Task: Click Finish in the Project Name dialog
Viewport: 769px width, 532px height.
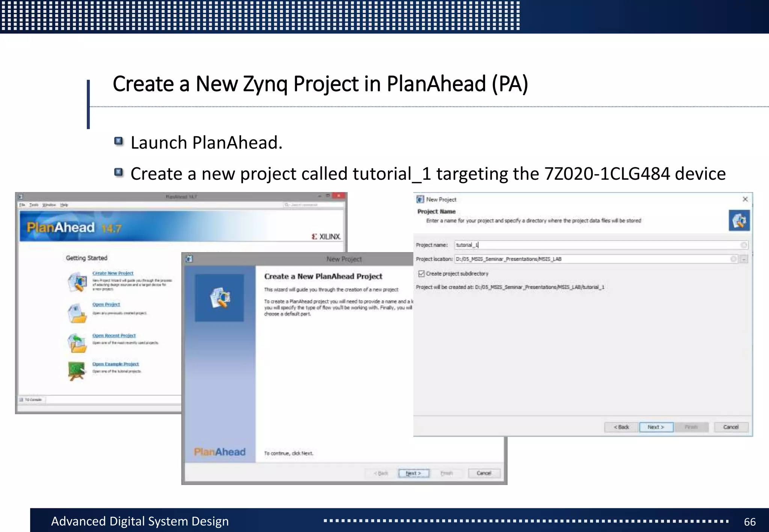Action: pos(691,427)
